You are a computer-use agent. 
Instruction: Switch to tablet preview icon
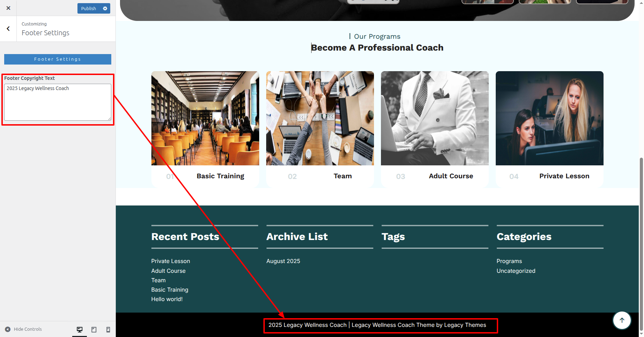coord(94,329)
